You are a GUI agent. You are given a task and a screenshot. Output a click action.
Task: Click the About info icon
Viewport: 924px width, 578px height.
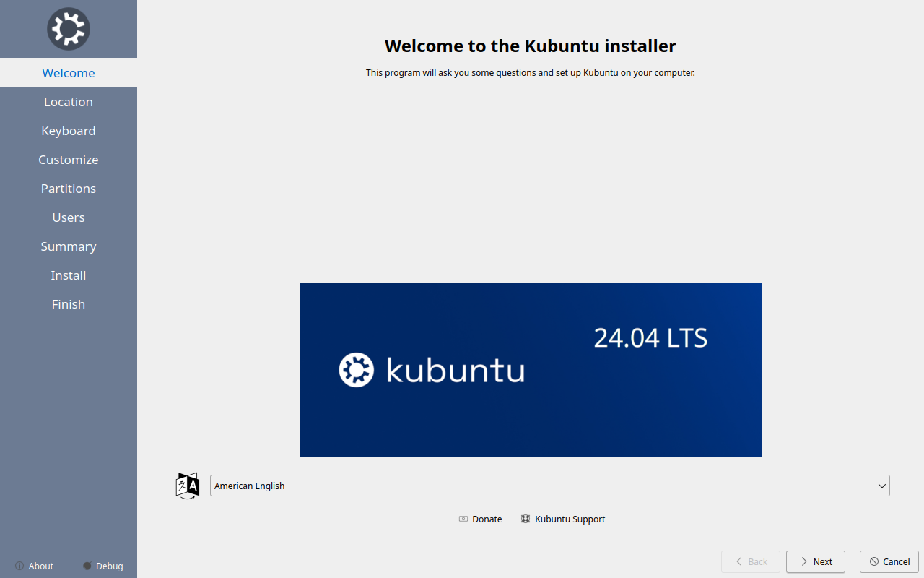click(x=19, y=566)
